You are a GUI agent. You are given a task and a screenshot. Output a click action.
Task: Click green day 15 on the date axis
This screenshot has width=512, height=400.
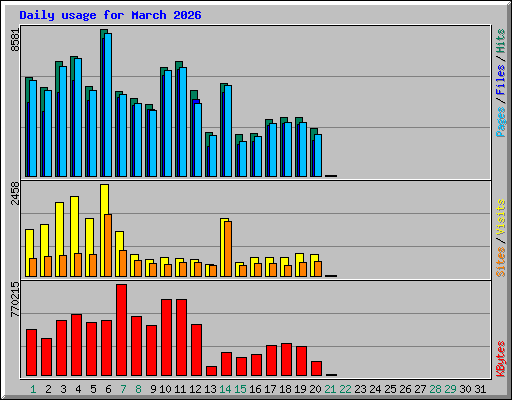pos(240,389)
